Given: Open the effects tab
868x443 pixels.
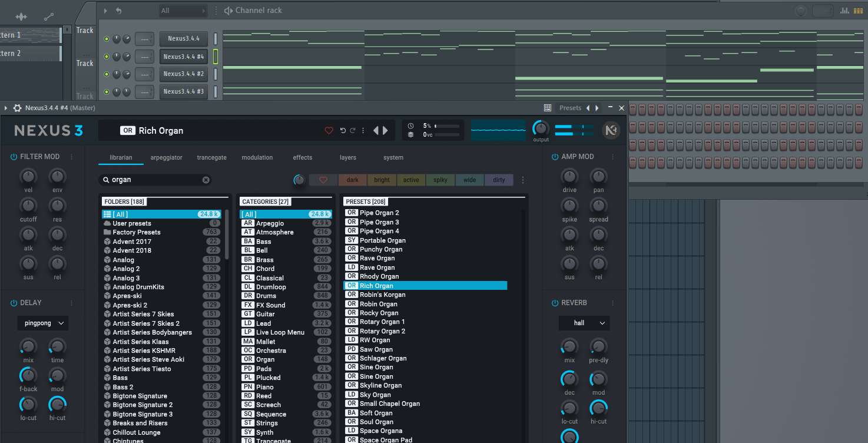Looking at the screenshot, I should (303, 157).
